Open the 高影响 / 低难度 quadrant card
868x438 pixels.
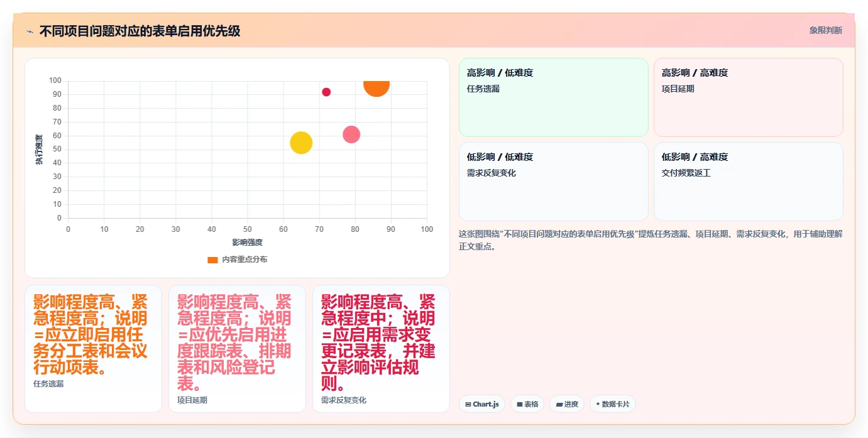[x=553, y=97]
